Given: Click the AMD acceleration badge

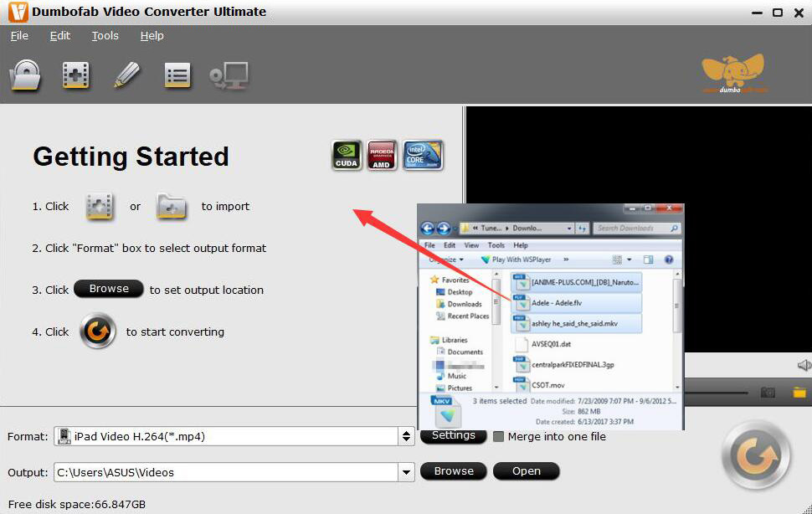Looking at the screenshot, I should tap(383, 155).
